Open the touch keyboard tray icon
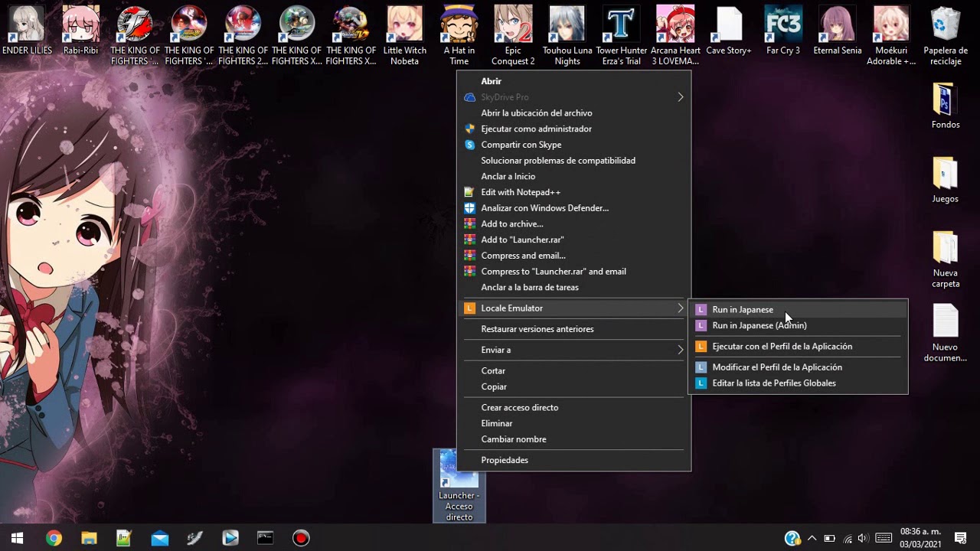Screen dimensions: 980x551 883,538
